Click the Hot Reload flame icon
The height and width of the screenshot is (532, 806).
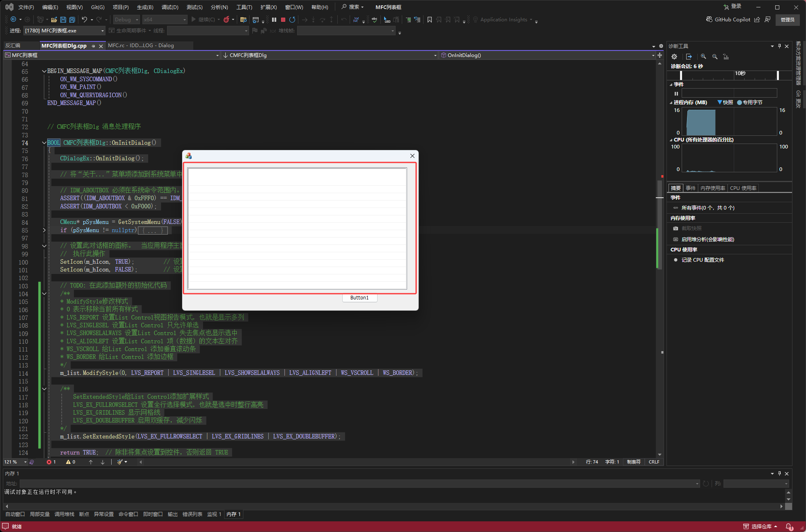tap(227, 20)
